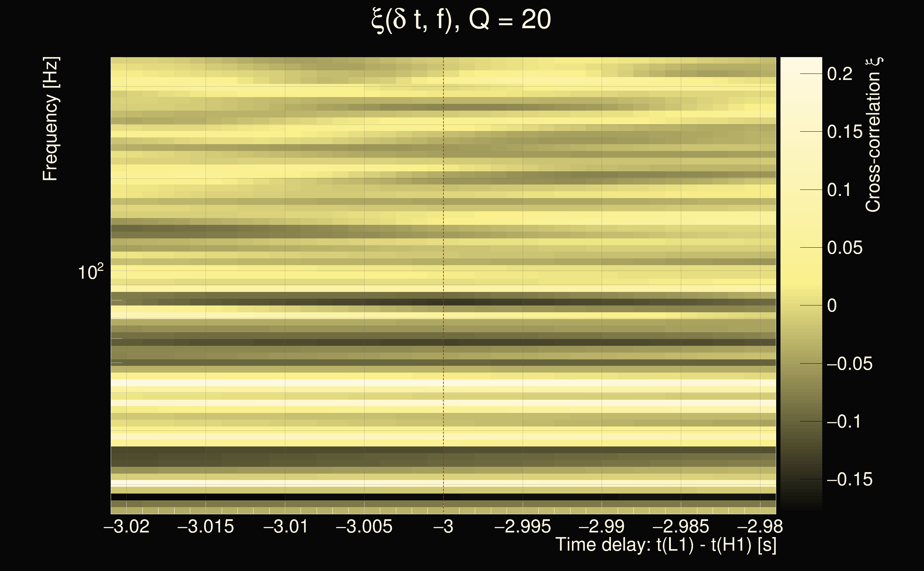Click the −2.985 x-axis tick label
The height and width of the screenshot is (571, 924).
[x=681, y=527]
